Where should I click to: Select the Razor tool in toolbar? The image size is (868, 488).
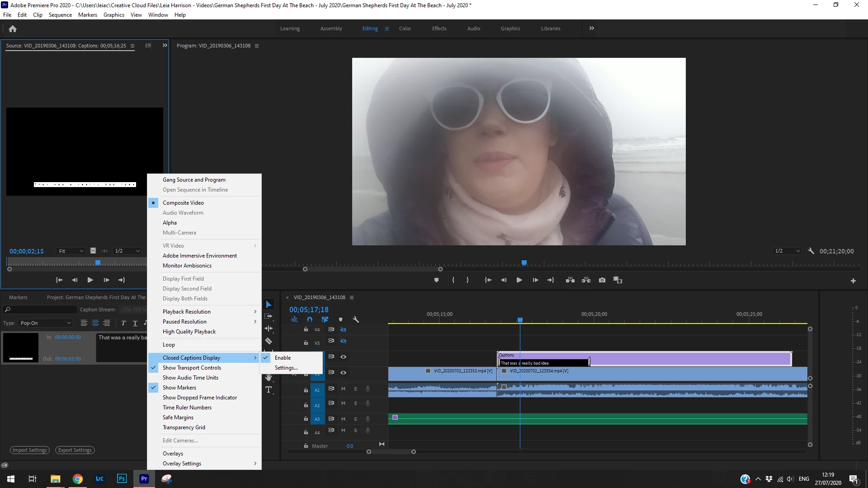pyautogui.click(x=269, y=341)
